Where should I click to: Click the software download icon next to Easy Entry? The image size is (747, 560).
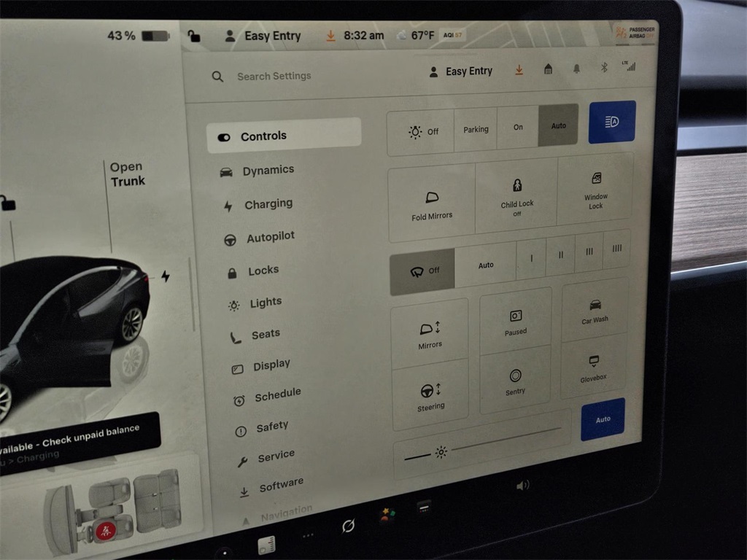click(x=519, y=69)
